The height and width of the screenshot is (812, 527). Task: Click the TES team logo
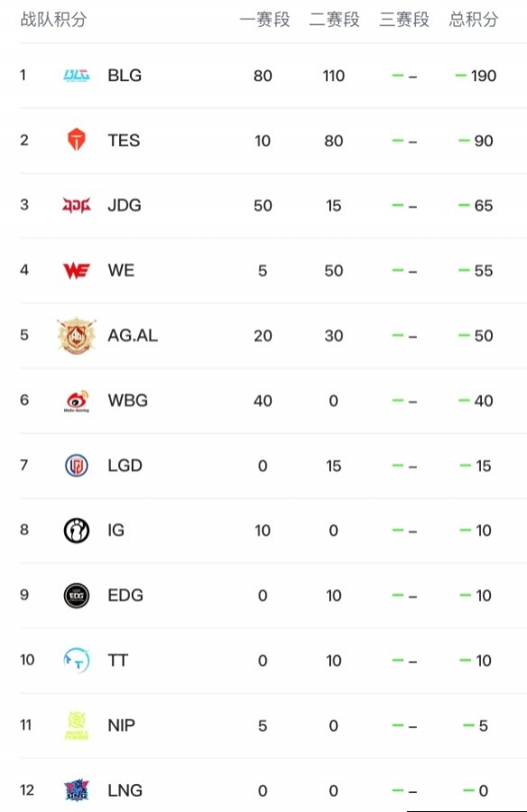76,139
